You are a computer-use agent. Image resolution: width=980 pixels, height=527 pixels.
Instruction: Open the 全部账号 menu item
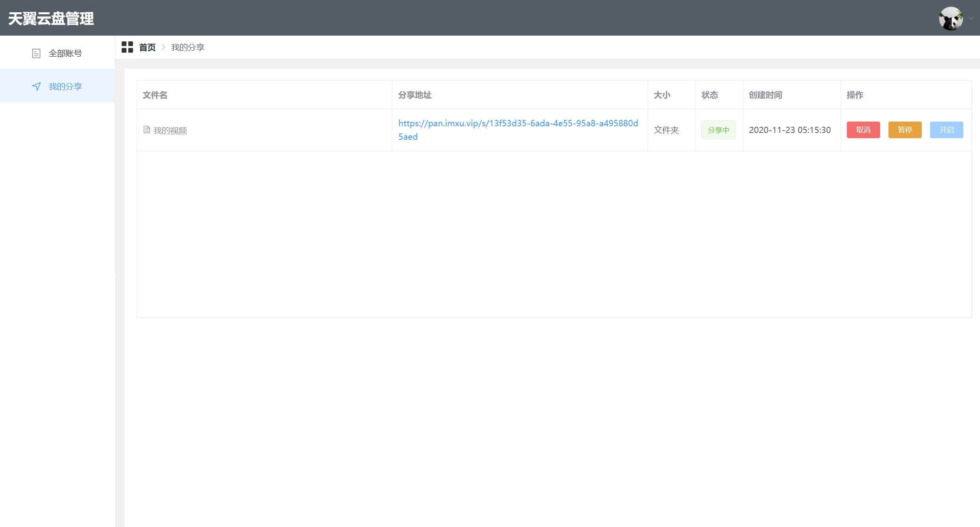click(57, 53)
